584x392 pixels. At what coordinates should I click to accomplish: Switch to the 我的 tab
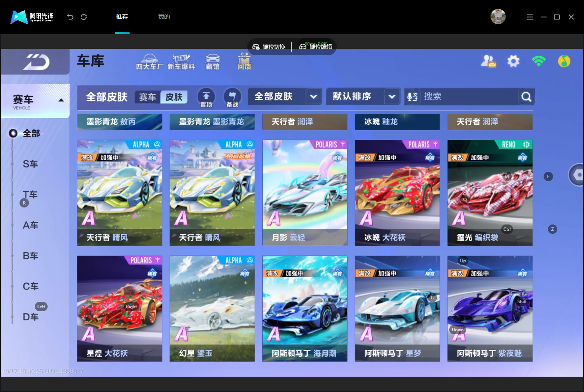tap(164, 17)
